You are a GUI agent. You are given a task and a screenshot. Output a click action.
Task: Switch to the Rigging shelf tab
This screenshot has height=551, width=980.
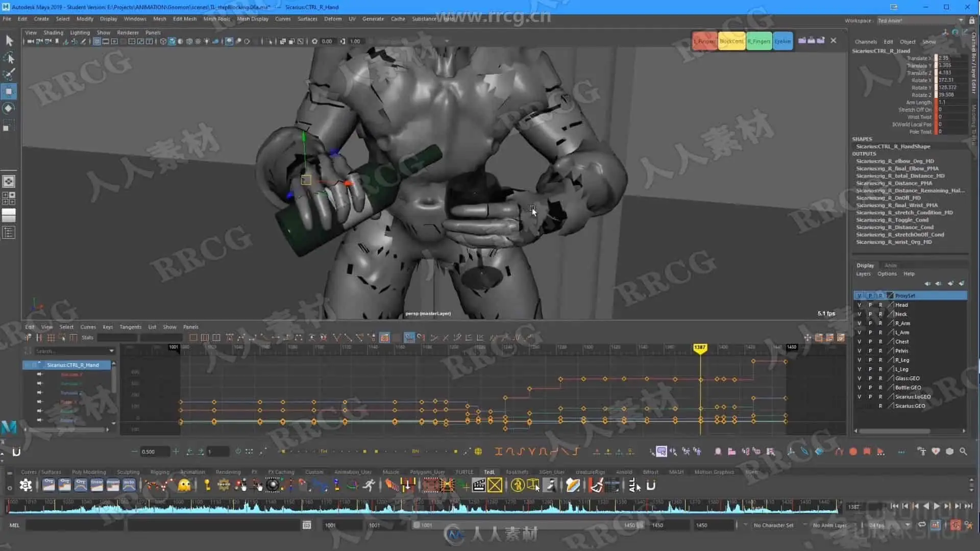(x=160, y=472)
